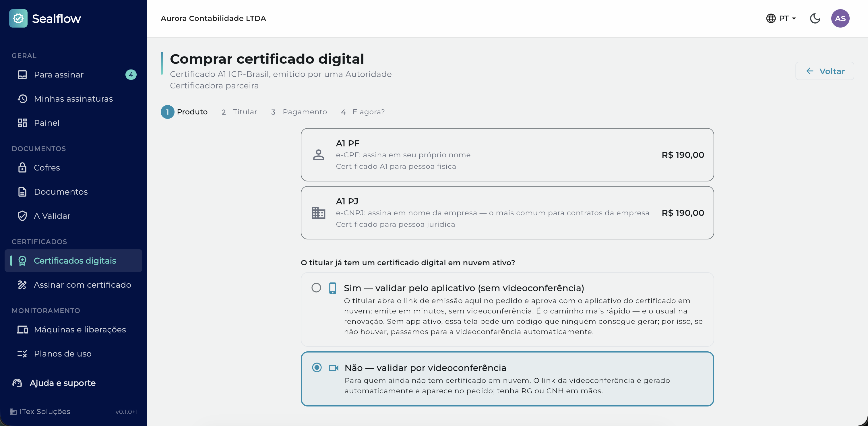
Task: Open Ajuda e suporte headset icon
Action: (x=17, y=383)
